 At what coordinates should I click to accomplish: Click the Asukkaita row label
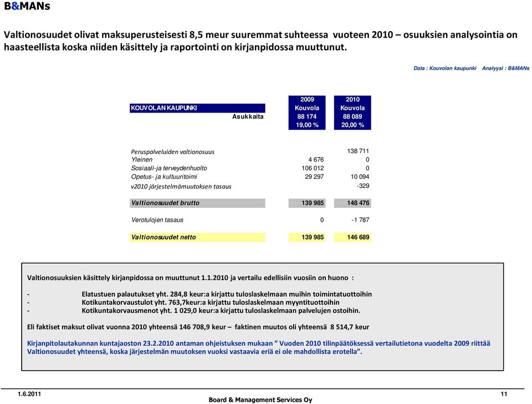[248, 117]
